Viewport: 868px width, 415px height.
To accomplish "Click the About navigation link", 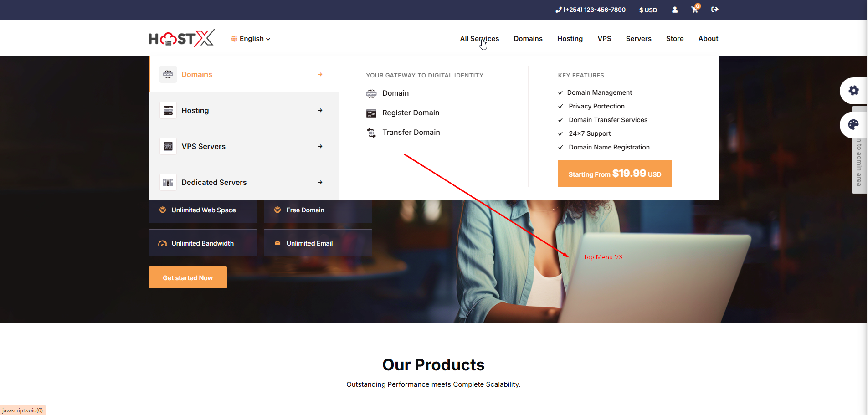I will coord(708,39).
